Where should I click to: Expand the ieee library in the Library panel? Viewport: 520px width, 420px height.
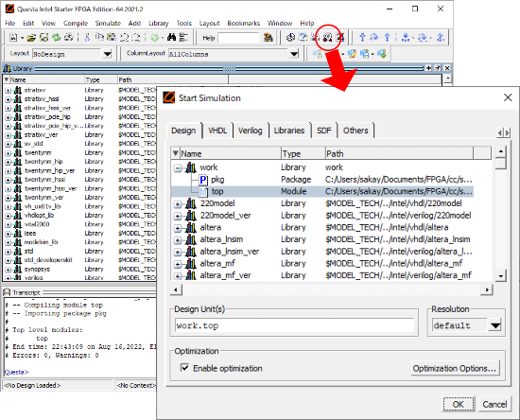(8, 234)
